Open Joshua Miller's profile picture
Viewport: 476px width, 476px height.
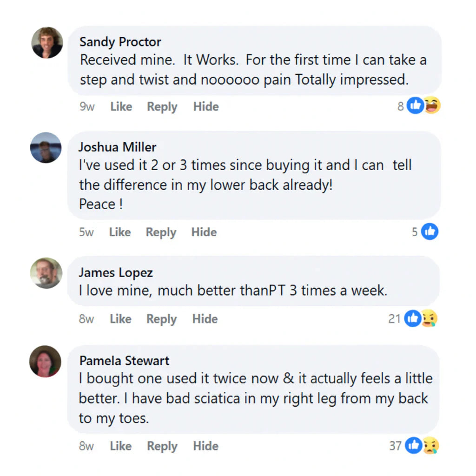(x=46, y=148)
